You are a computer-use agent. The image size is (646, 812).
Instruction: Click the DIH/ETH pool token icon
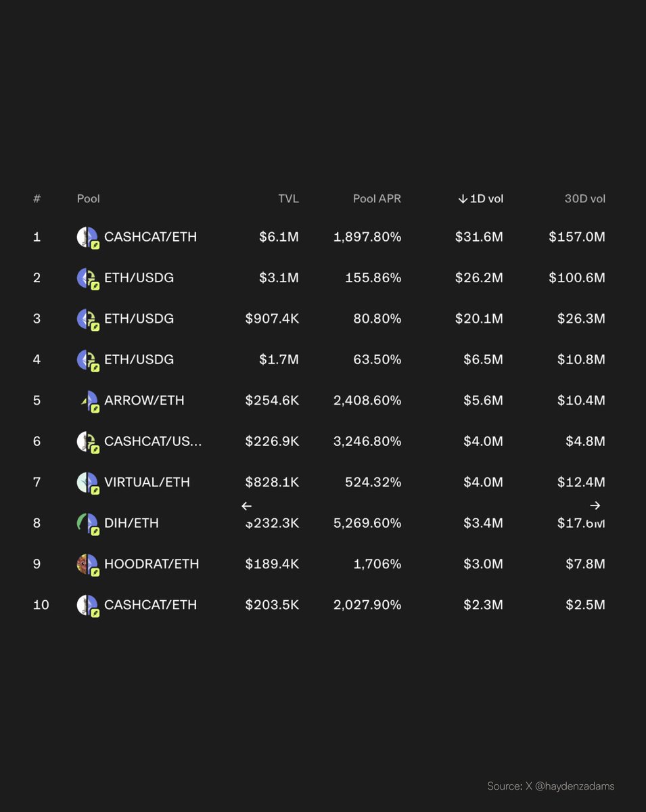tap(88, 523)
